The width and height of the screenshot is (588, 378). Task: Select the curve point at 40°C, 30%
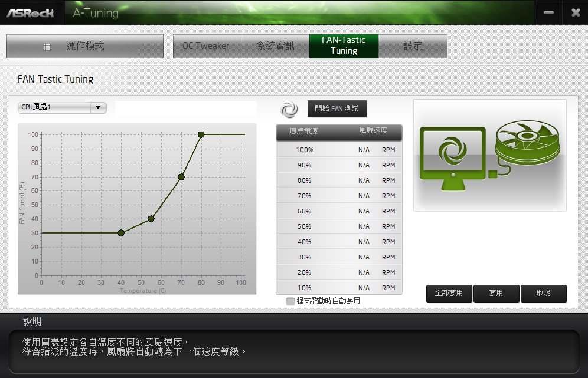[x=121, y=233]
